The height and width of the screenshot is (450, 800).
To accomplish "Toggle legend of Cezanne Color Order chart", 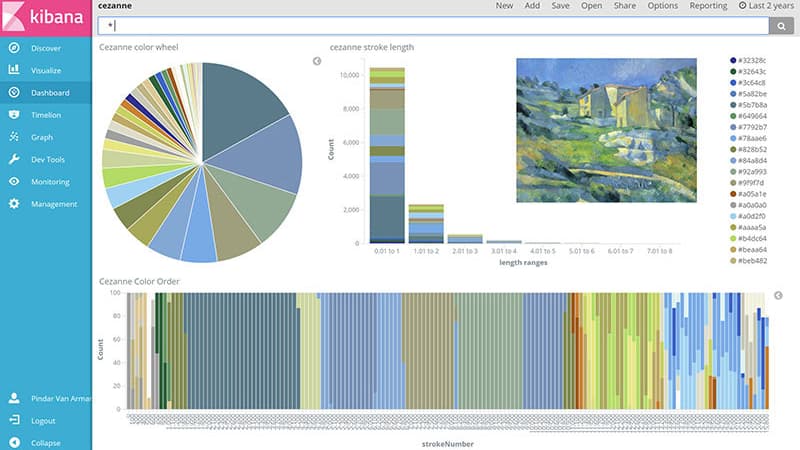I will click(x=778, y=295).
